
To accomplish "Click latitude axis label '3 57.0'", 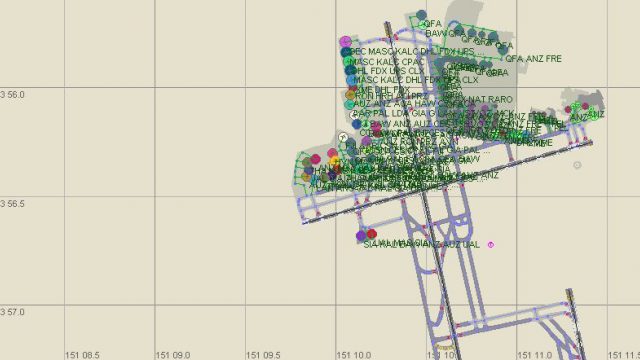I will [12, 312].
